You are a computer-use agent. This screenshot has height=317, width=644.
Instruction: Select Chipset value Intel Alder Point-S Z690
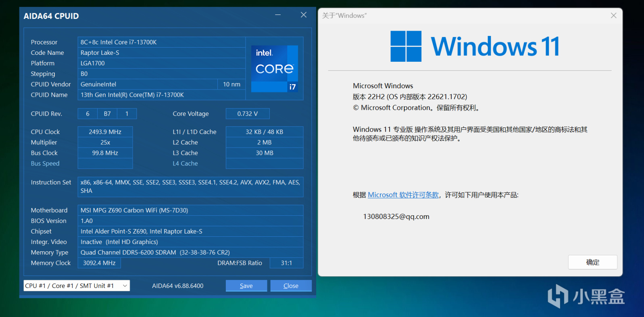tap(190, 231)
